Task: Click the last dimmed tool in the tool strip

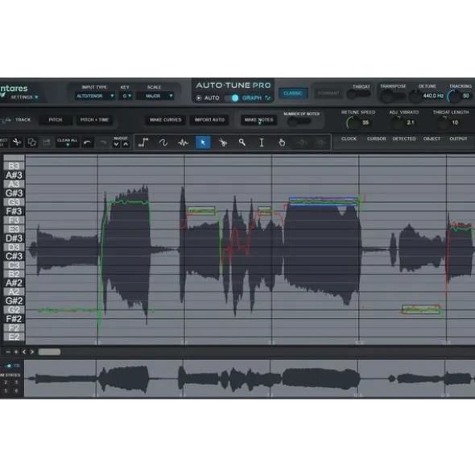Action: tap(320, 142)
